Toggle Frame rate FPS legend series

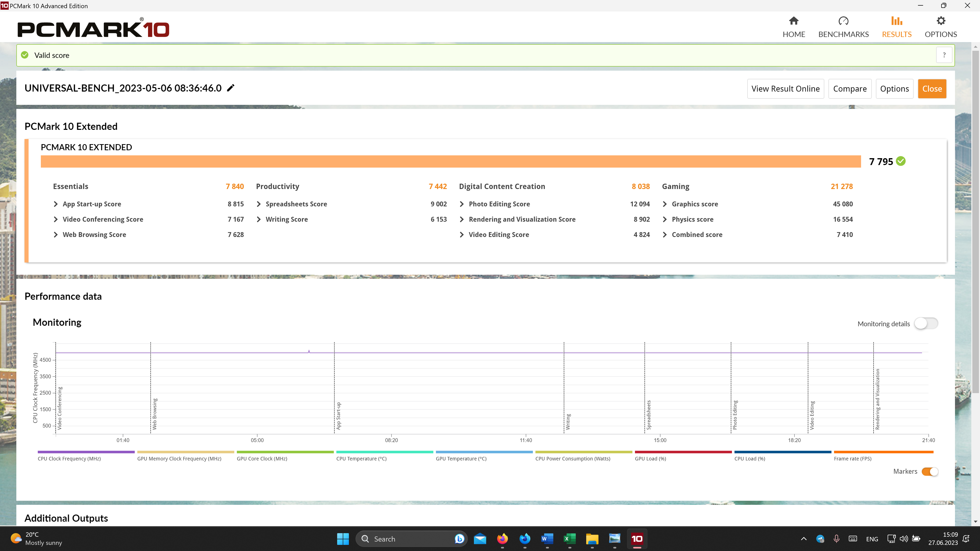tap(883, 456)
